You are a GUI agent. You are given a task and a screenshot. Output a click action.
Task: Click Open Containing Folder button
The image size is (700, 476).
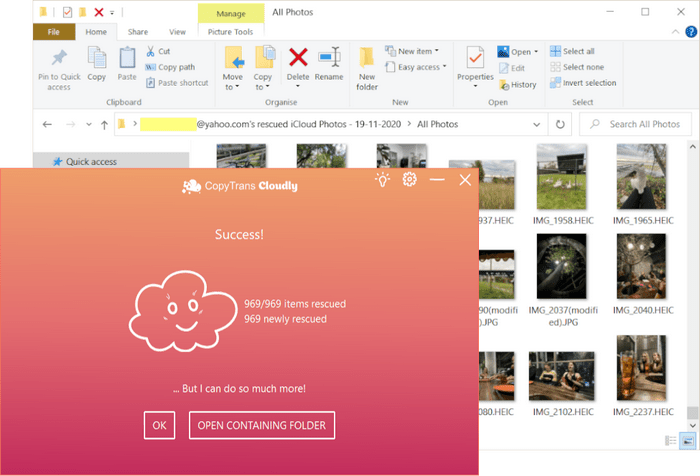pyautogui.click(x=262, y=425)
